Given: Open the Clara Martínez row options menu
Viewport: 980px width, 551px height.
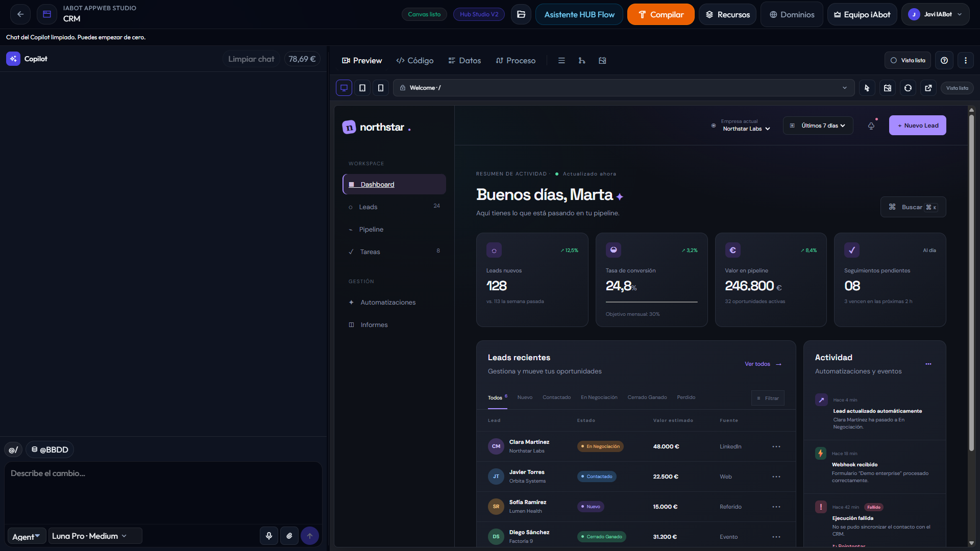Looking at the screenshot, I should [x=776, y=446].
